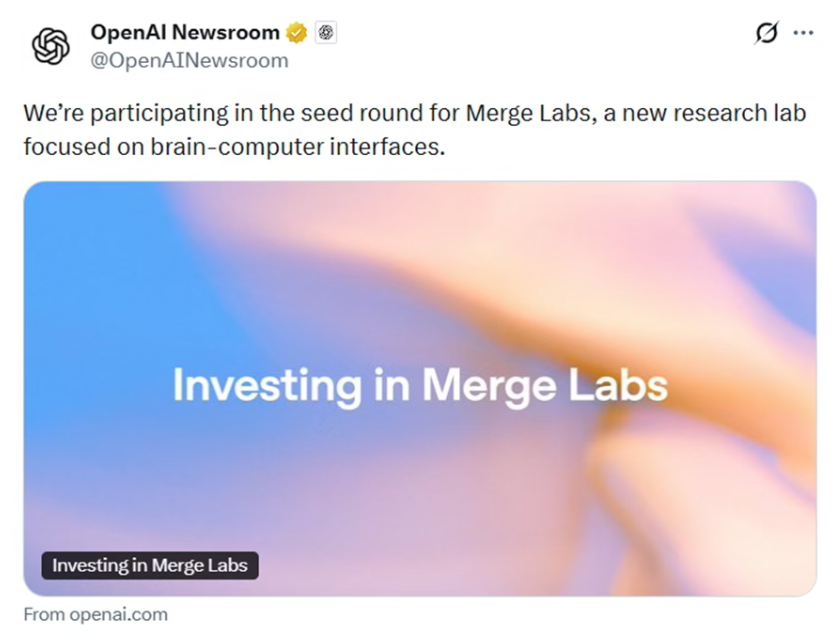Click the small OpenAI affiliation badge
The width and height of the screenshot is (836, 632).
326,33
